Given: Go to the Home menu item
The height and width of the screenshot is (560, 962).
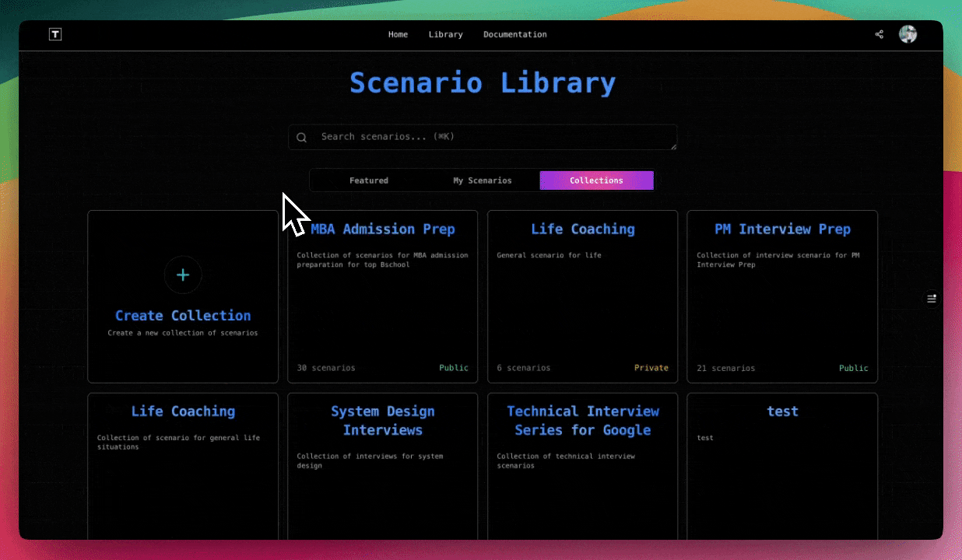Looking at the screenshot, I should click(398, 34).
